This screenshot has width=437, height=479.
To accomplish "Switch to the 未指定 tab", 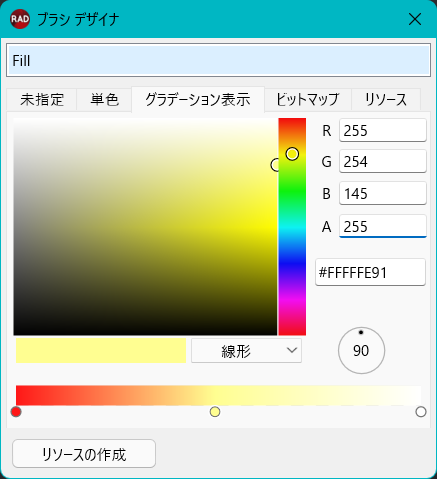I will pyautogui.click(x=42, y=99).
